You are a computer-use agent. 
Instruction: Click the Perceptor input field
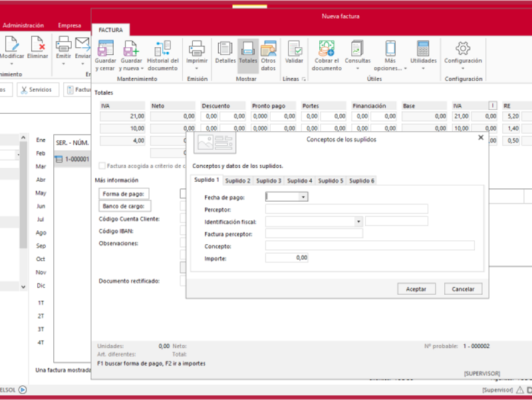pyautogui.click(x=346, y=209)
